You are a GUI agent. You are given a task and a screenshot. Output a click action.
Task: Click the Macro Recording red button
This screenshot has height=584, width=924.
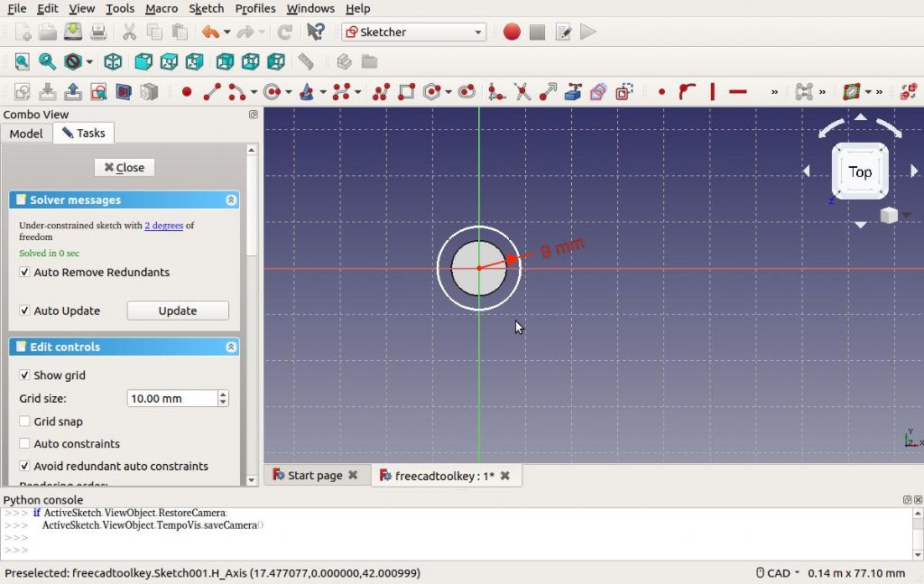point(512,32)
